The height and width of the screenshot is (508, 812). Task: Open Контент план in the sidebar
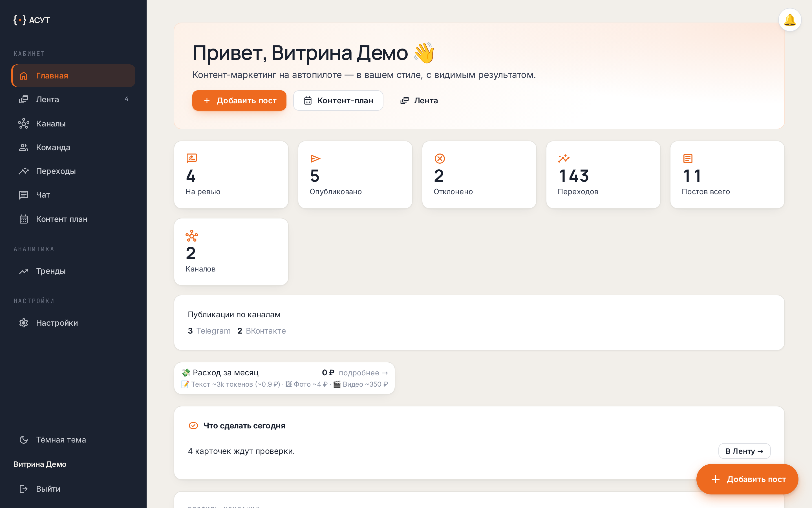tap(74, 219)
